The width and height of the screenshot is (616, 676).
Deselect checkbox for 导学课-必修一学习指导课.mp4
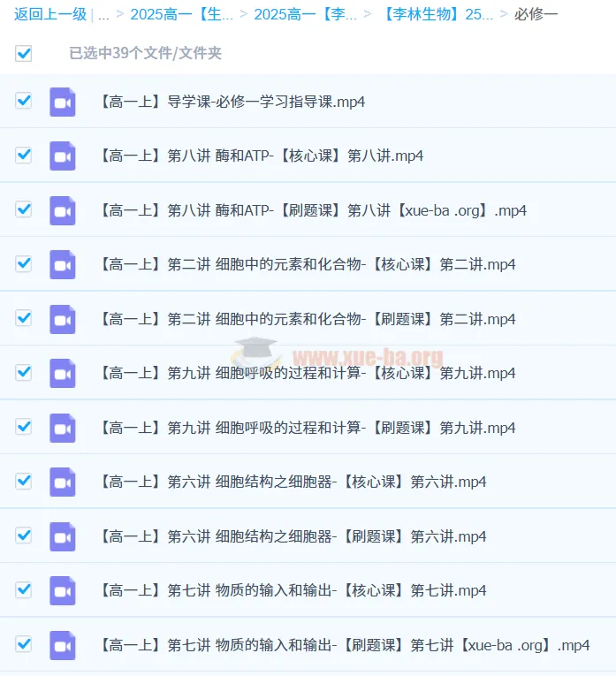(x=24, y=101)
